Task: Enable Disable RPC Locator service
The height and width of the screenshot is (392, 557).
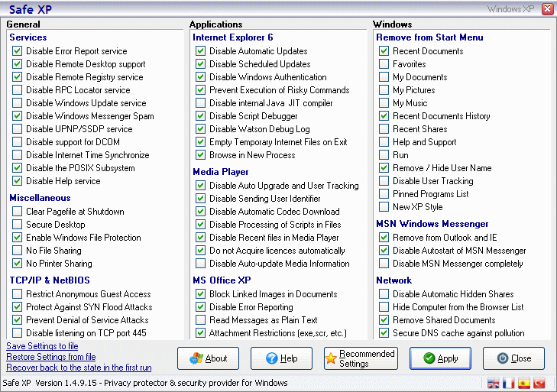Action: pos(17,90)
